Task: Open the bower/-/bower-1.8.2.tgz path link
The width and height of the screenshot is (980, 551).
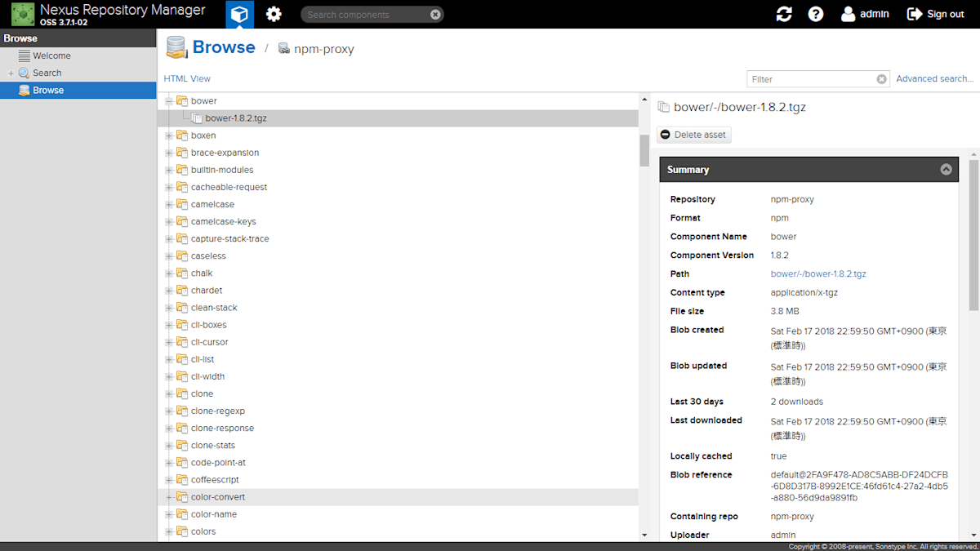Action: (x=818, y=274)
